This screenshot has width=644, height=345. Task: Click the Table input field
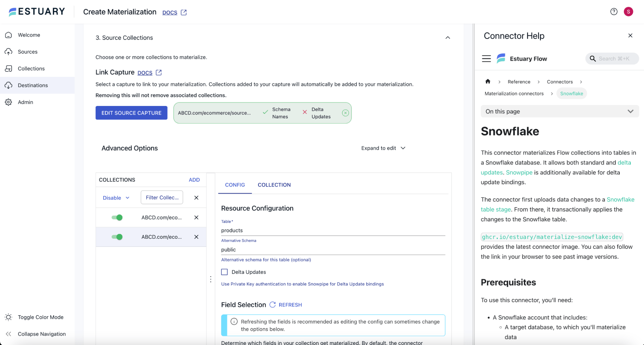[x=333, y=230]
